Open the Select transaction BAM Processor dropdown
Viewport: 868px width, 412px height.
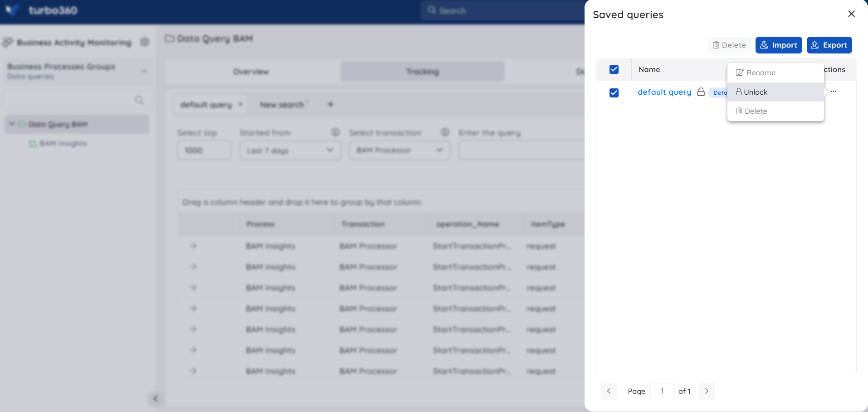[400, 150]
